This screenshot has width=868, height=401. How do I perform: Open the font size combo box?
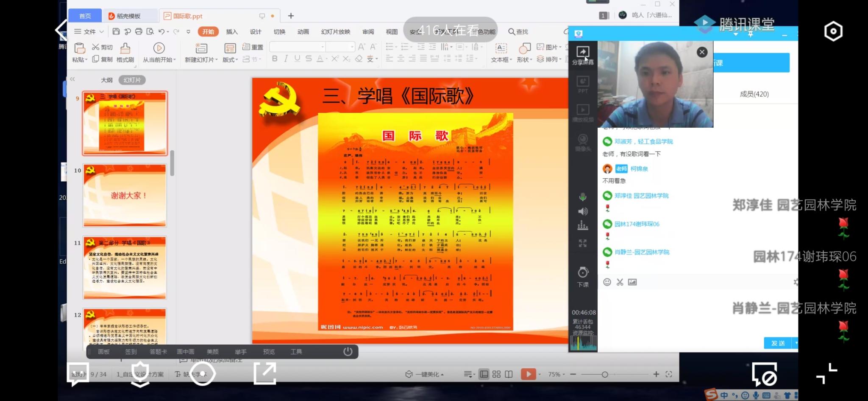coord(340,47)
